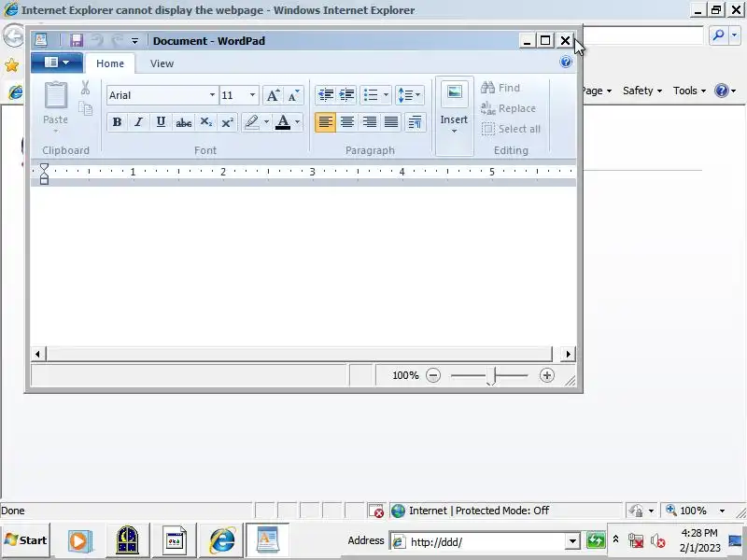The width and height of the screenshot is (747, 560).
Task: Switch to the View ribbon tab
Action: click(x=162, y=63)
